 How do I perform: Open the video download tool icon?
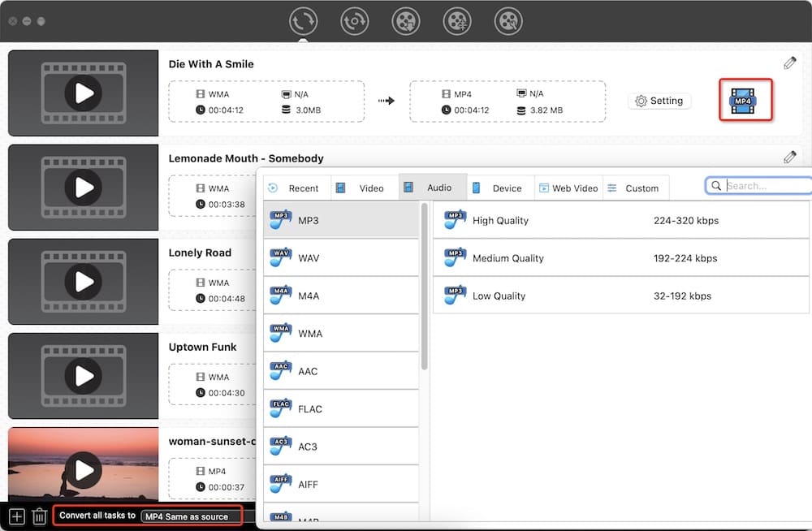click(x=406, y=21)
